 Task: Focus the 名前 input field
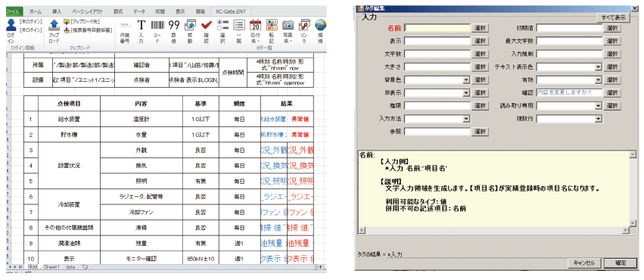(x=438, y=28)
